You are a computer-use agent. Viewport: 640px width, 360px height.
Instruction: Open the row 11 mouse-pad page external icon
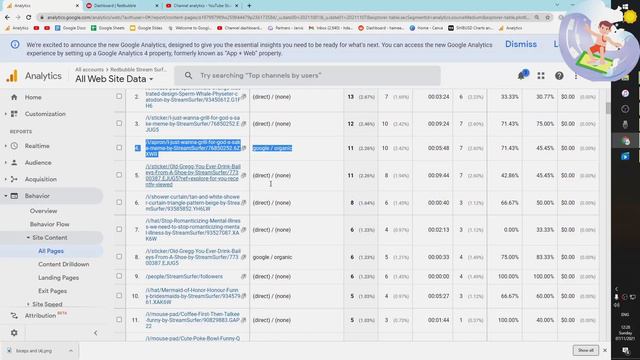click(244, 320)
